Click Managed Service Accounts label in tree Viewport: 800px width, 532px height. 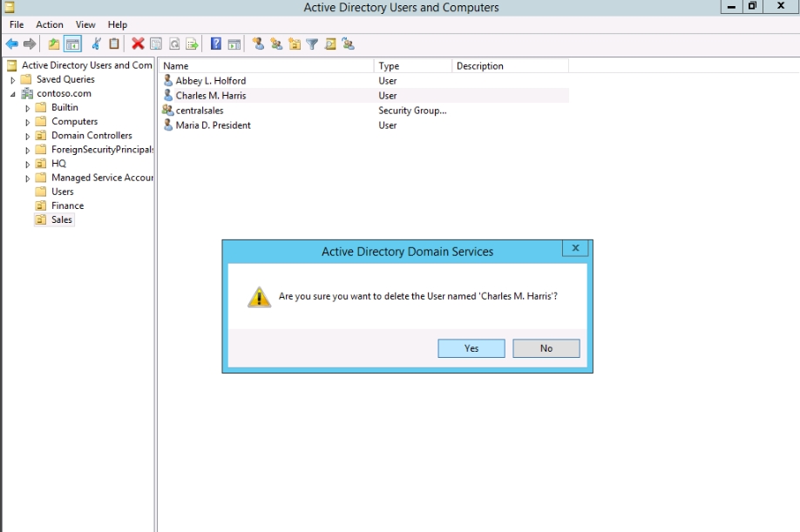[102, 178]
